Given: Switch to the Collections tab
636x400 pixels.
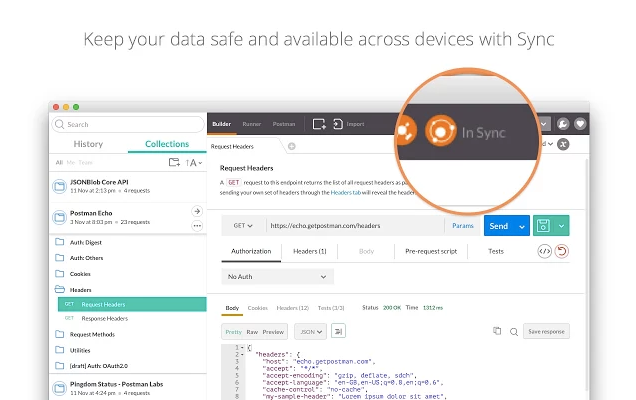Looking at the screenshot, I should click(167, 144).
